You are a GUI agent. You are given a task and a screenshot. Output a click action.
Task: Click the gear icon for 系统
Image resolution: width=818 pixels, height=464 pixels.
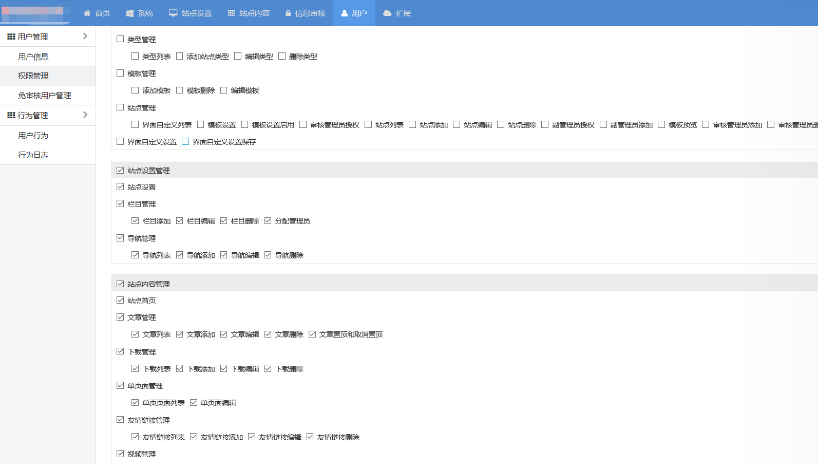[x=130, y=14]
